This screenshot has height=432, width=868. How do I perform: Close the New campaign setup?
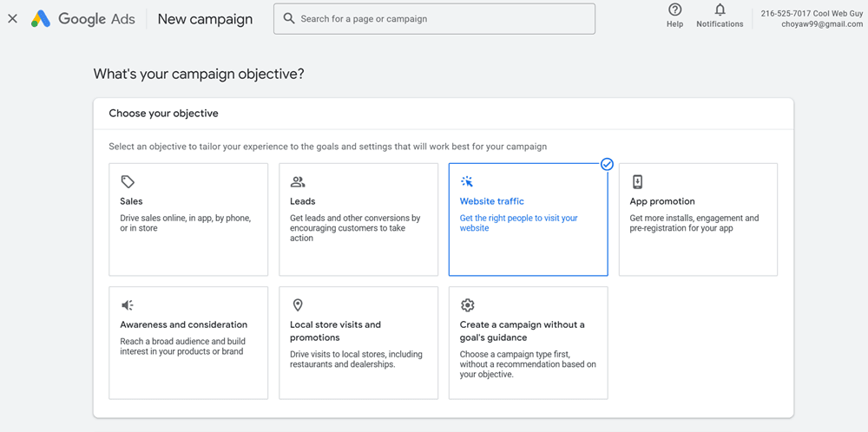click(x=12, y=19)
